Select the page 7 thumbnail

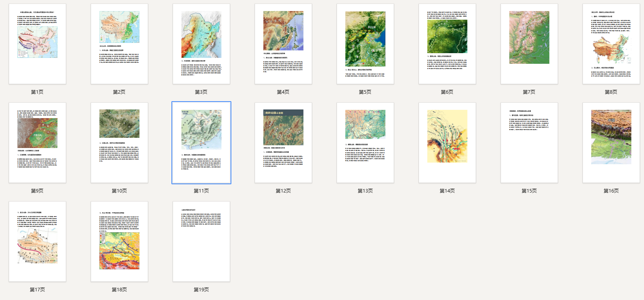(x=529, y=44)
